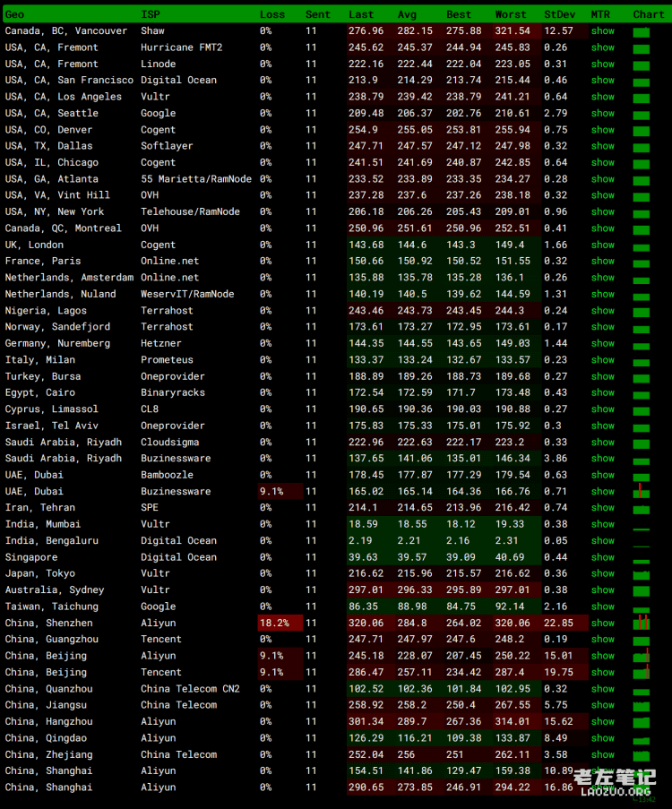Open the chart thumbnail for Italy Milan Prometeus
672x809 pixels.
[x=641, y=362]
